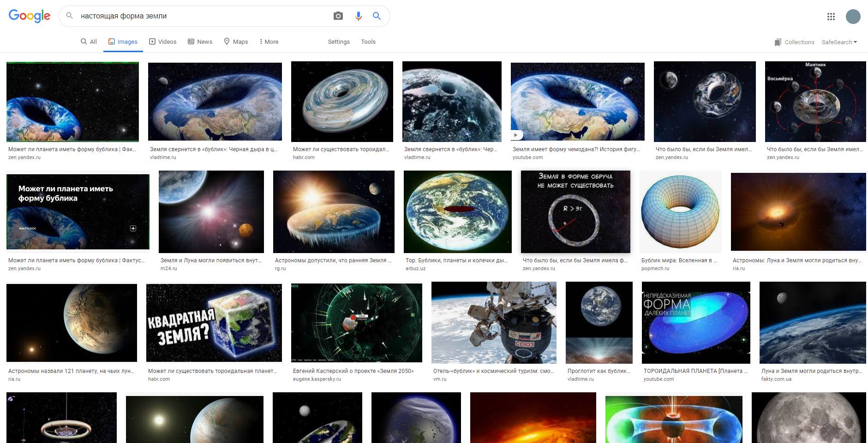This screenshot has height=443, width=868.
Task: Open the 'Земля в форме обруча' thumbnail
Action: (575, 212)
